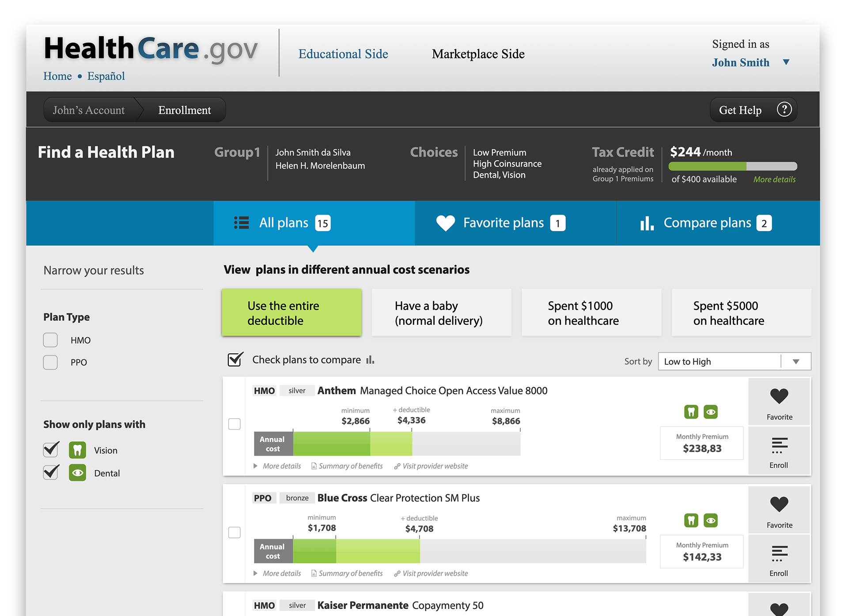Viewport: 848px width, 616px height.
Task: Click the tooth icon on the Anthem plan
Action: pos(691,412)
